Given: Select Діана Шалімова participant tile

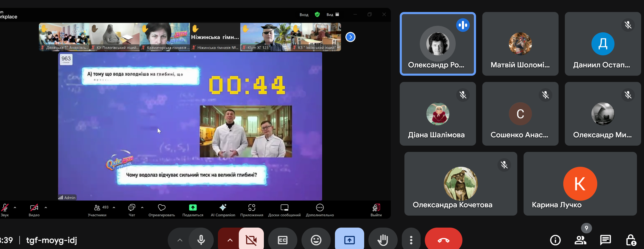Looking at the screenshot, I should (x=438, y=114).
